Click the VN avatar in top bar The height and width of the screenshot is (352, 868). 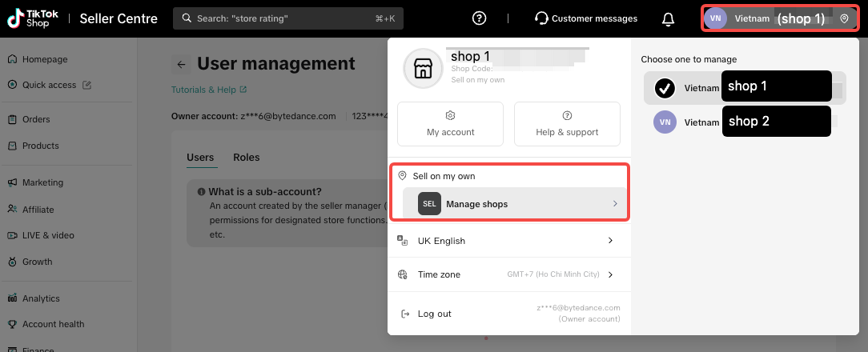[x=715, y=18]
